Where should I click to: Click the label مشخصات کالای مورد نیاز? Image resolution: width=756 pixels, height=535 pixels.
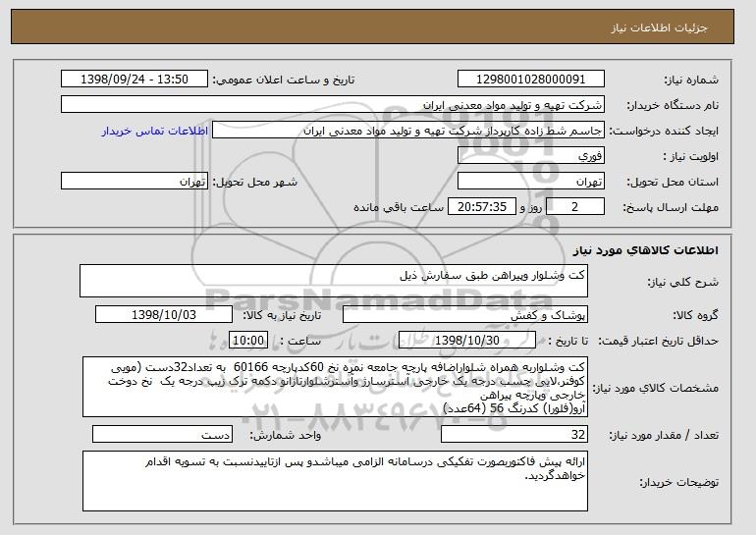pyautogui.click(x=655, y=388)
